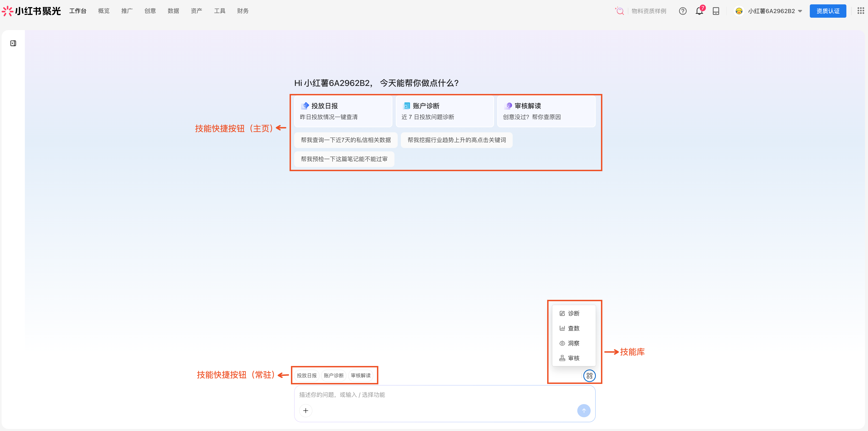Click the 投放日报 quick chip
The image size is (868, 431).
tap(307, 375)
